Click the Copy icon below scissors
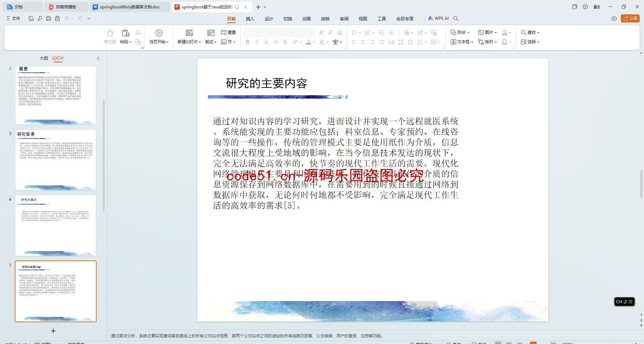Screen dimensions: 644x344 [138, 42]
